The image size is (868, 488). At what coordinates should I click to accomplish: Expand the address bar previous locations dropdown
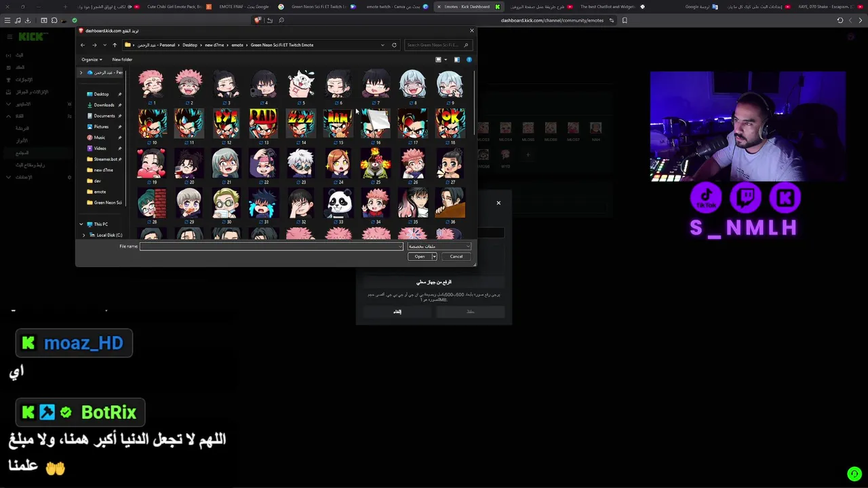click(x=382, y=45)
